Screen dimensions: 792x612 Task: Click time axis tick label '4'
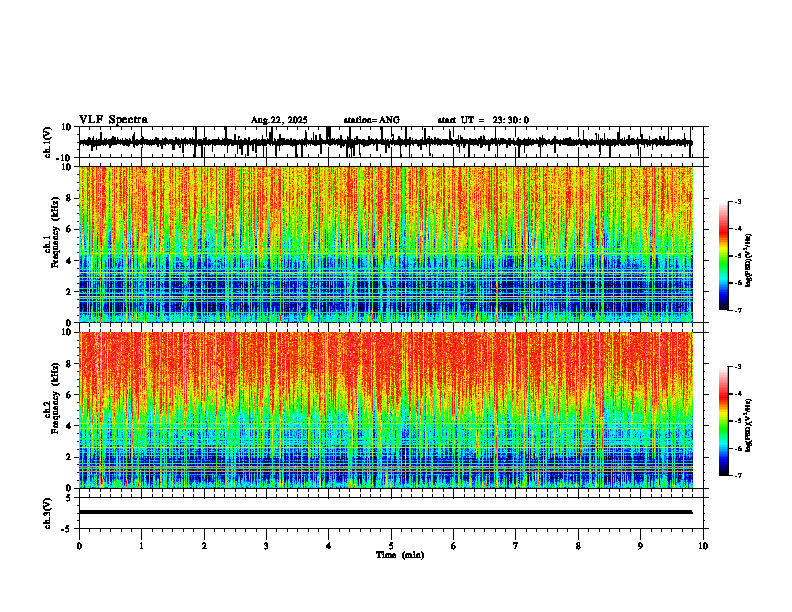pos(329,546)
